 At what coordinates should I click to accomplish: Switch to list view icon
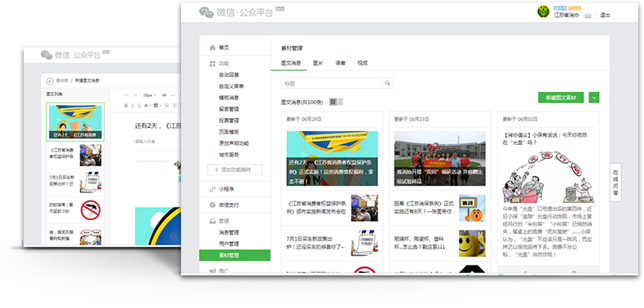click(341, 101)
